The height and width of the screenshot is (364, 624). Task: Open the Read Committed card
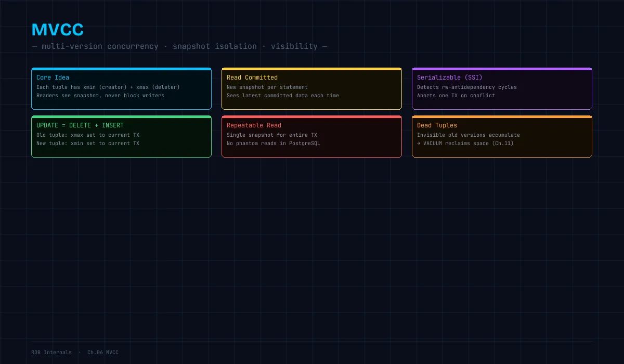point(311,88)
